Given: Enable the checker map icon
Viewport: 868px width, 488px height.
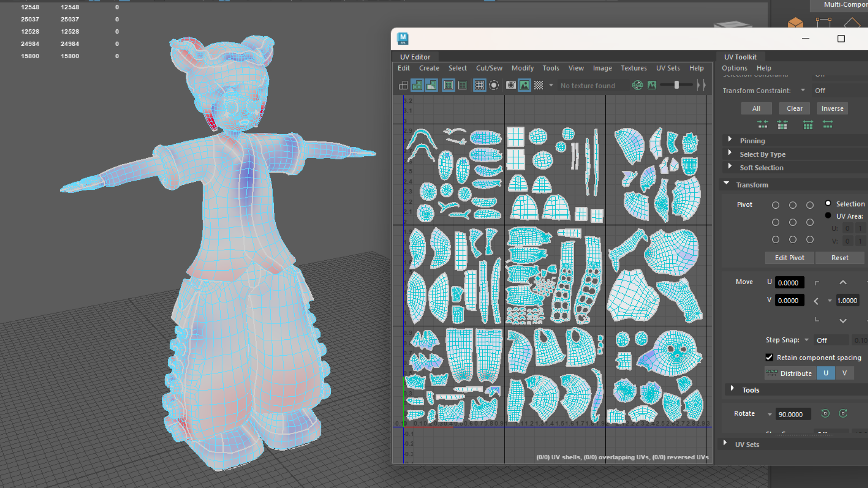Looking at the screenshot, I should pyautogui.click(x=539, y=85).
